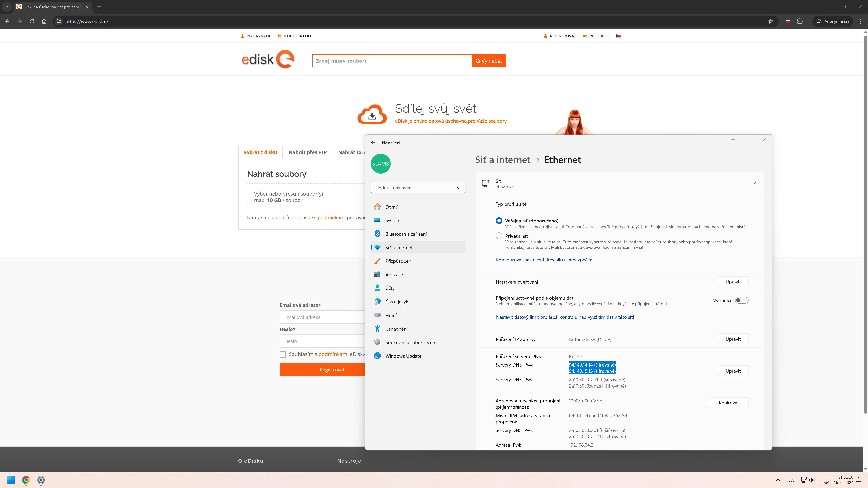The height and width of the screenshot is (488, 868).
Task: Open the Chrome extensions puzzle icon
Action: [x=800, y=21]
